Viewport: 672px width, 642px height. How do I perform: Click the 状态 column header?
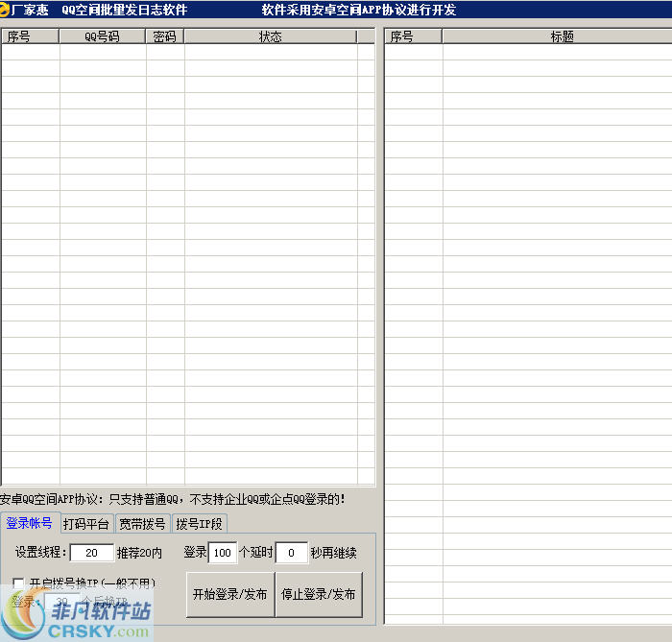271,36
